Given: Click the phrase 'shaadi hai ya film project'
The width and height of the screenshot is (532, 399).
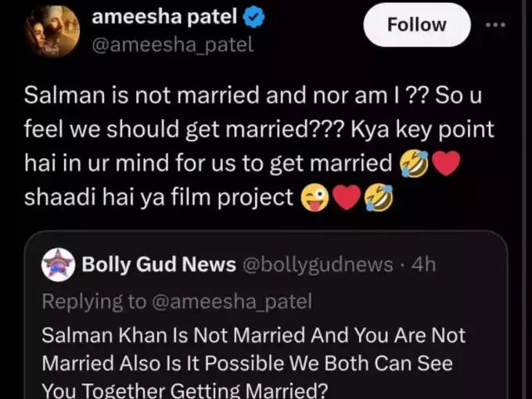Looking at the screenshot, I should [159, 198].
